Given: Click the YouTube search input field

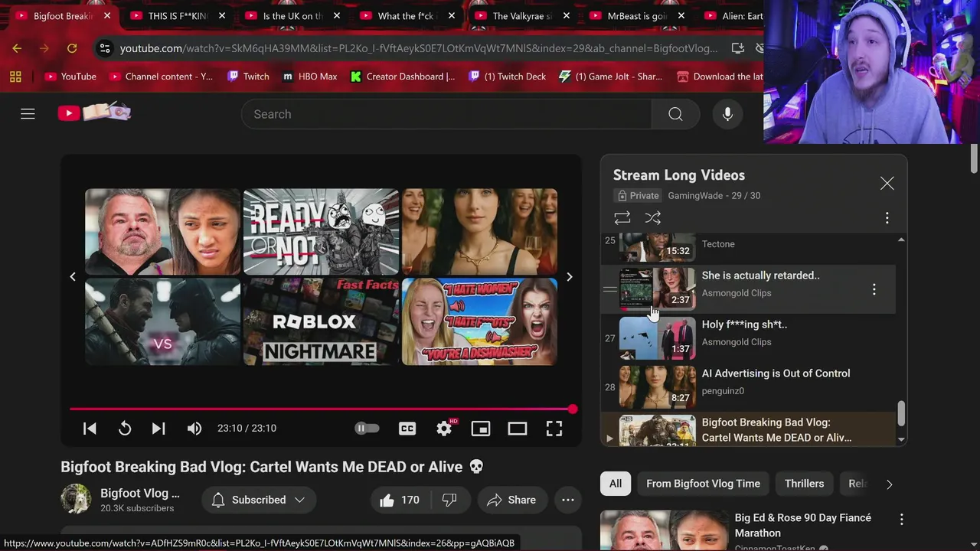Looking at the screenshot, I should coord(446,114).
